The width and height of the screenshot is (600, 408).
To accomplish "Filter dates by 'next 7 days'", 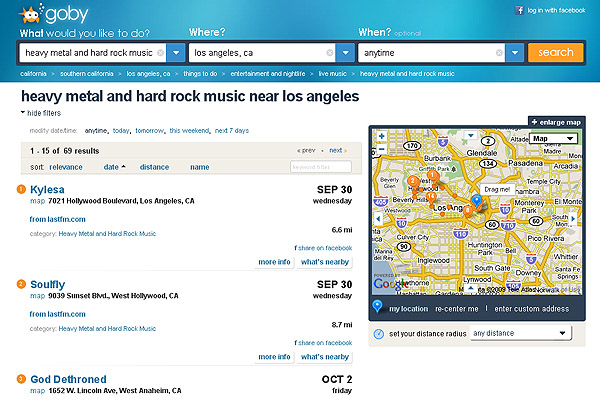I will point(232,131).
